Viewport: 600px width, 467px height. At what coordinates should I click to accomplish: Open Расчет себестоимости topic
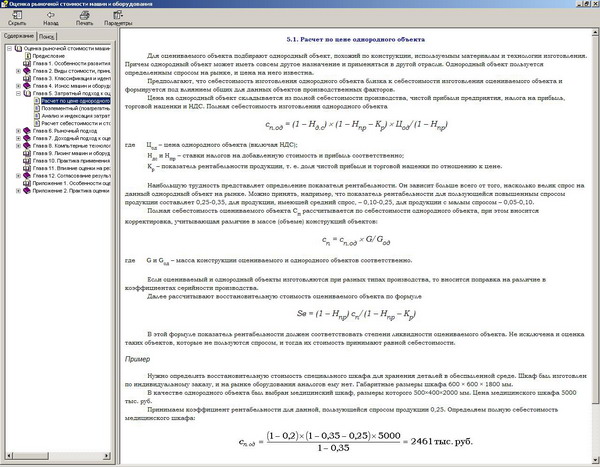click(76, 123)
